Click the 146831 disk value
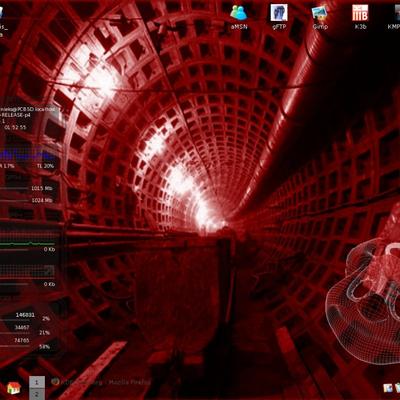400x400 pixels. 25,315
